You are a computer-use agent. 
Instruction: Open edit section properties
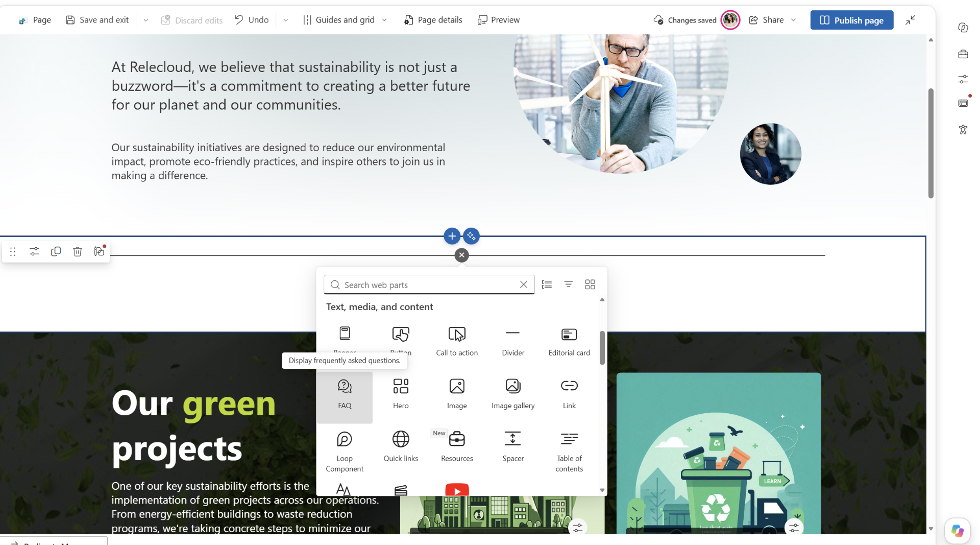point(34,251)
